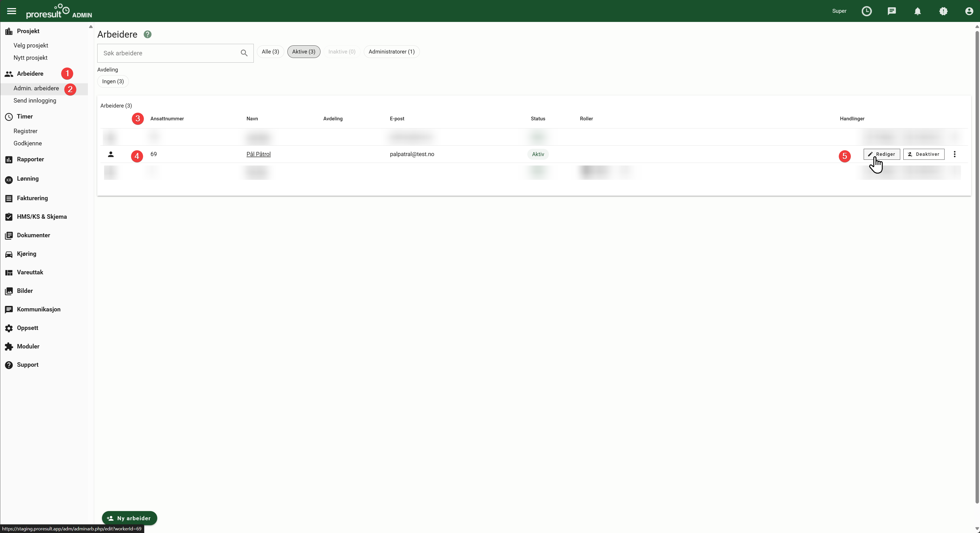Expand the Fakturering menu
The image size is (980, 533).
click(32, 198)
